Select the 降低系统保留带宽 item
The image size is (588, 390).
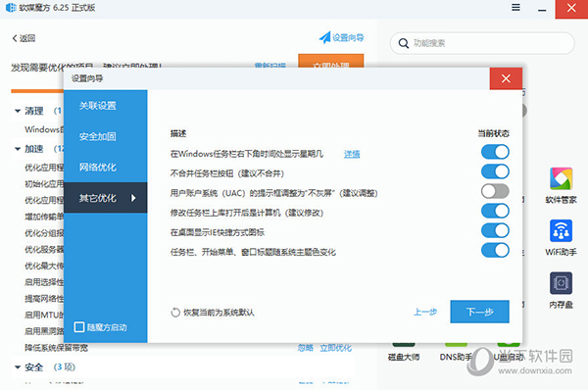[x=56, y=348]
